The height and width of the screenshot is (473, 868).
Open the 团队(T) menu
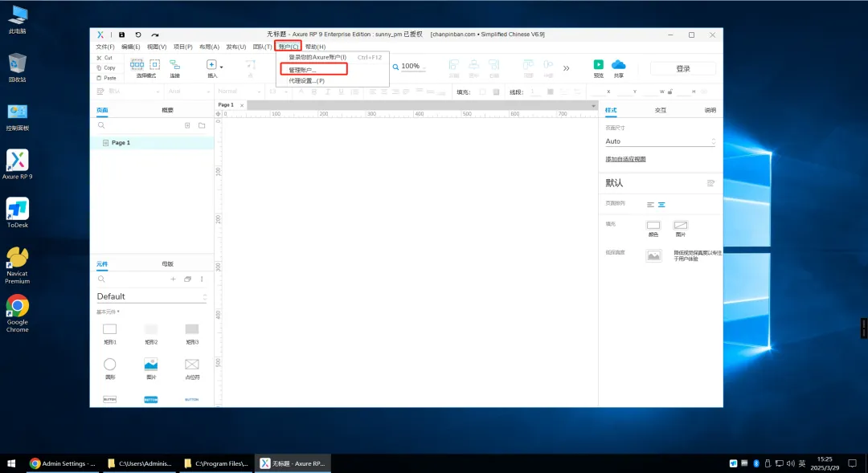(x=262, y=47)
